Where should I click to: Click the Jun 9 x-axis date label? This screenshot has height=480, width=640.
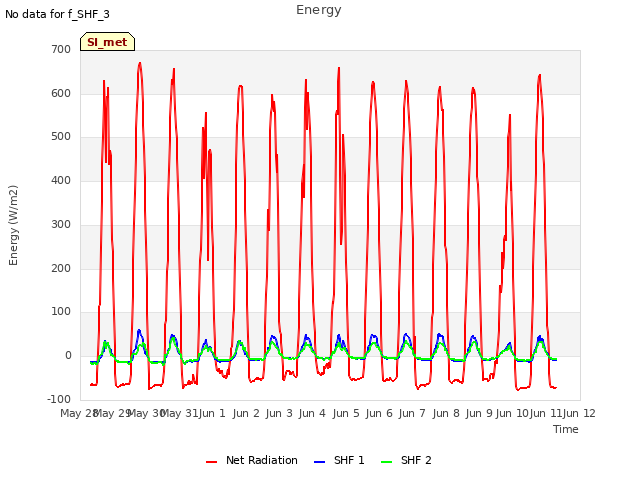pos(479,413)
